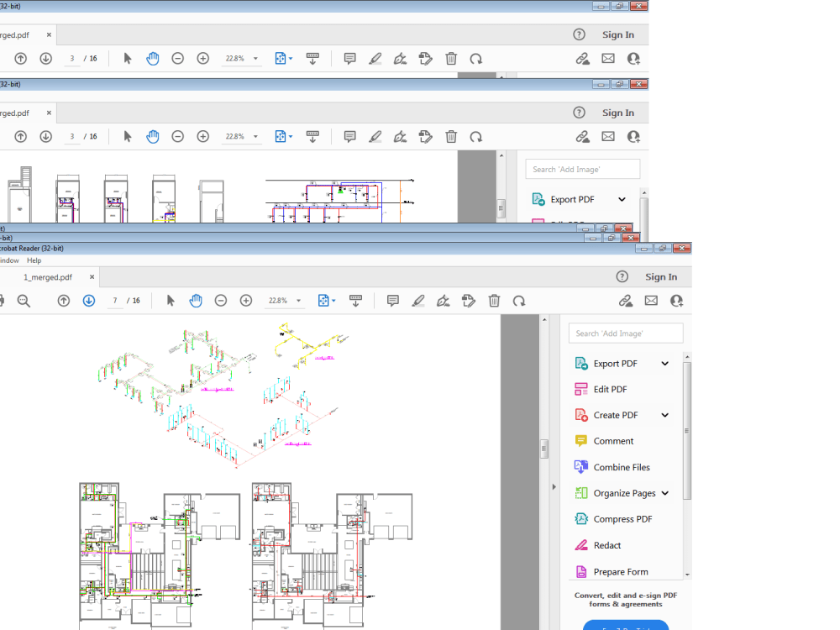840x630 pixels.
Task: Click the rotate page icon
Action: [519, 300]
